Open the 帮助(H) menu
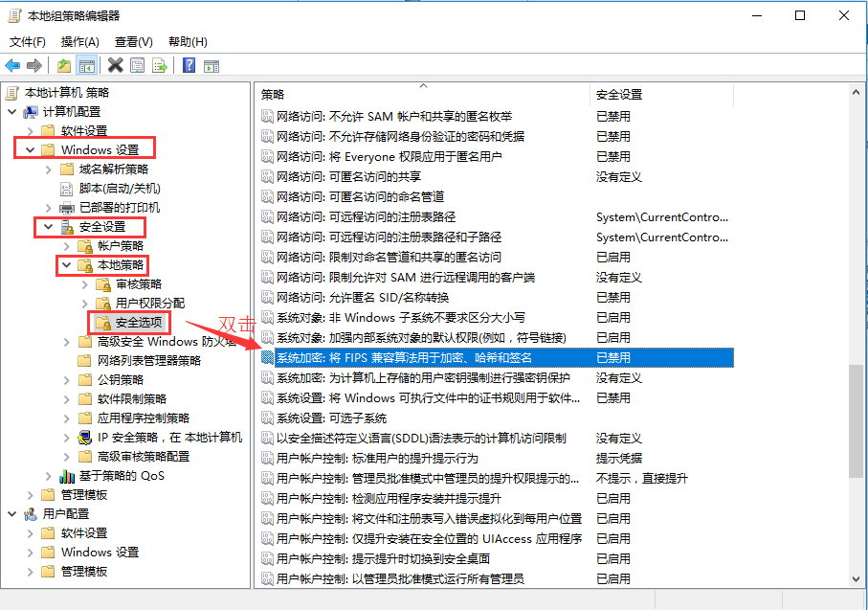 188,42
